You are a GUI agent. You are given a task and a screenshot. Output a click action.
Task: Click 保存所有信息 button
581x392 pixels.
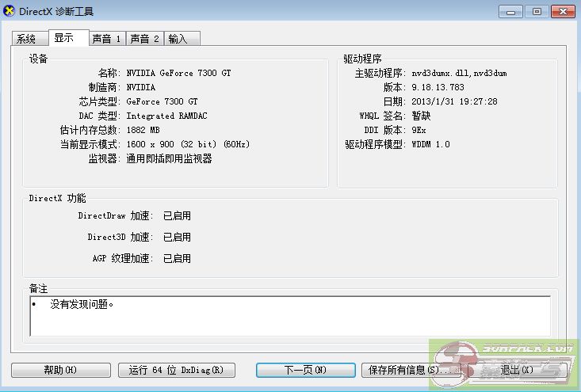[x=411, y=370]
